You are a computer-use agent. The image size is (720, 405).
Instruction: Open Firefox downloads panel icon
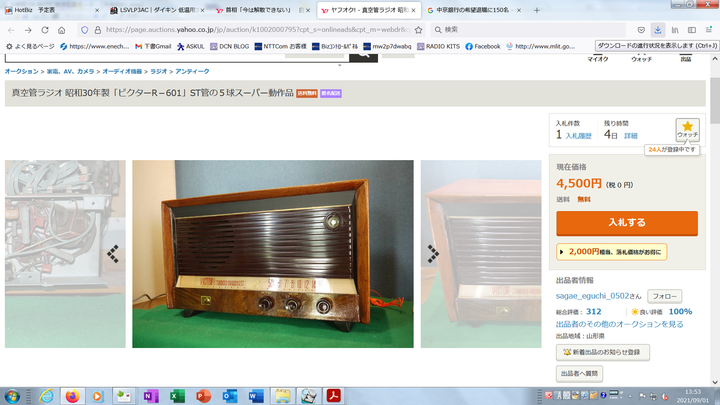[x=657, y=30]
